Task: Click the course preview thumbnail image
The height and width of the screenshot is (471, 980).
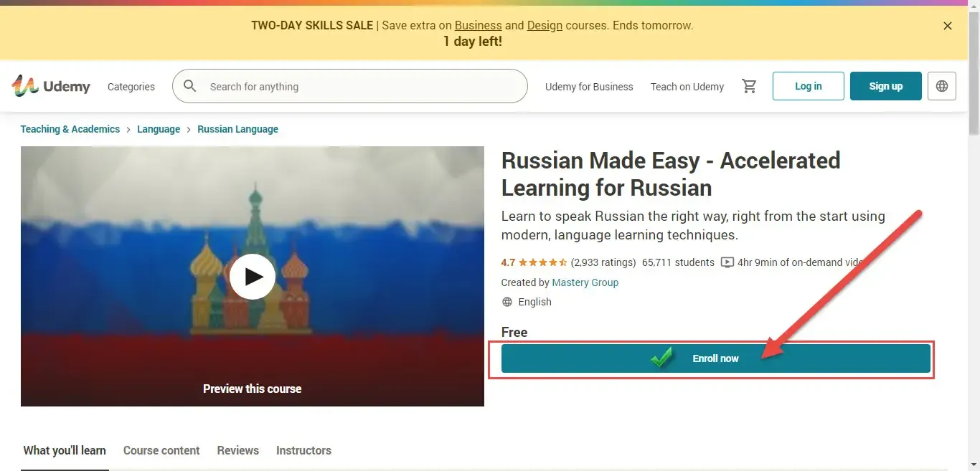Action: [x=253, y=276]
